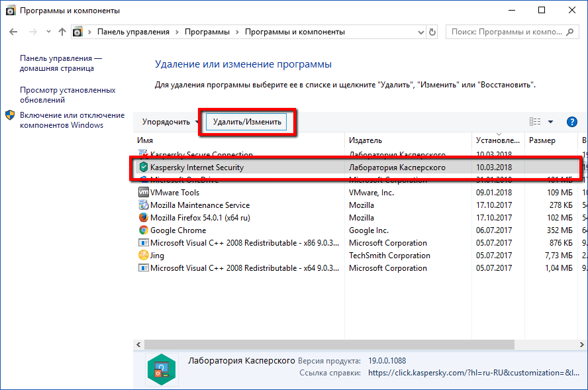Screen dimensions: 588x390
Task: Navigate up one level with the up arrow
Action: coord(62,30)
